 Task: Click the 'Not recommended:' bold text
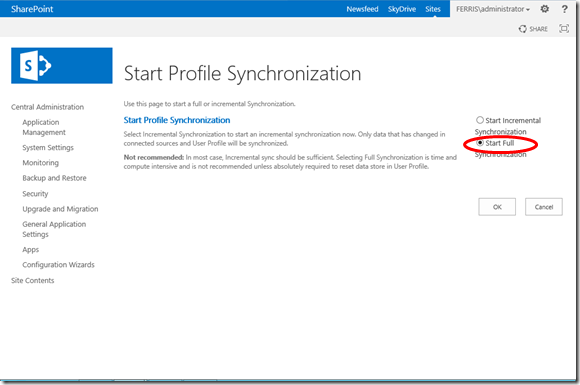pos(154,157)
